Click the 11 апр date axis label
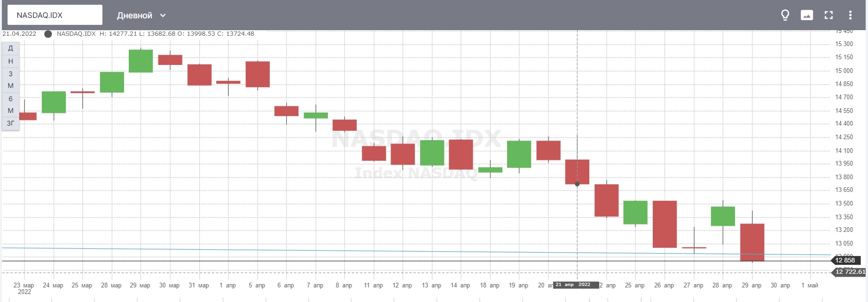Viewport: 868px width, 302px height. (373, 286)
